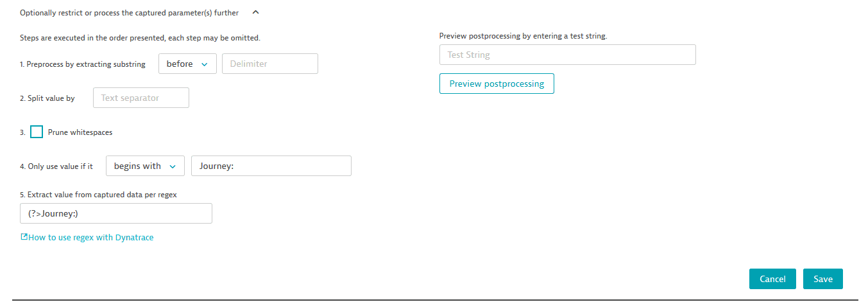Click the external link icon before the regex help text
Screen dimensions: 868x302
pyautogui.click(x=24, y=237)
